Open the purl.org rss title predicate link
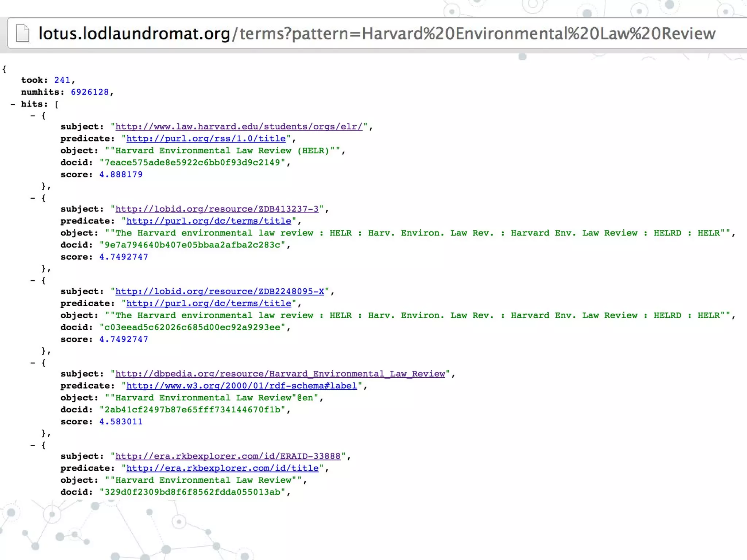The width and height of the screenshot is (747, 560). (206, 139)
